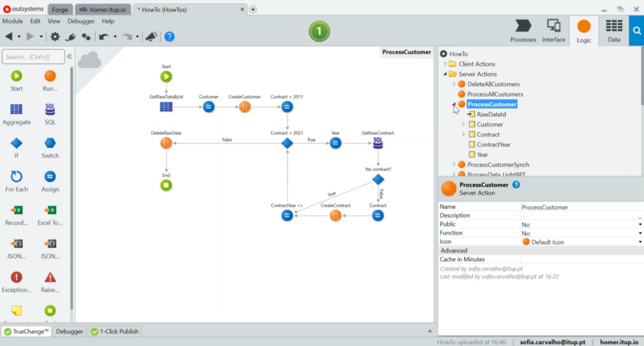Select ProcessAllCustomers in the tree
Image resolution: width=644 pixels, height=346 pixels.
495,95
